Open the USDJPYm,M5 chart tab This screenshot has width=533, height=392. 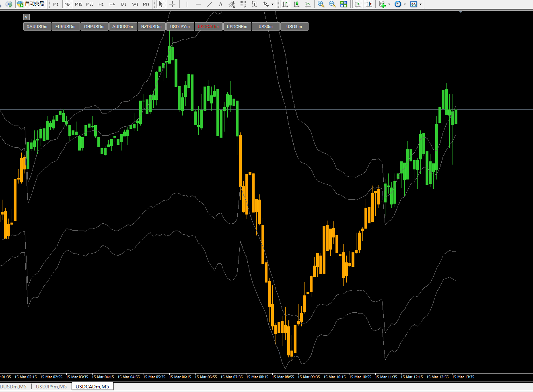(x=51, y=387)
